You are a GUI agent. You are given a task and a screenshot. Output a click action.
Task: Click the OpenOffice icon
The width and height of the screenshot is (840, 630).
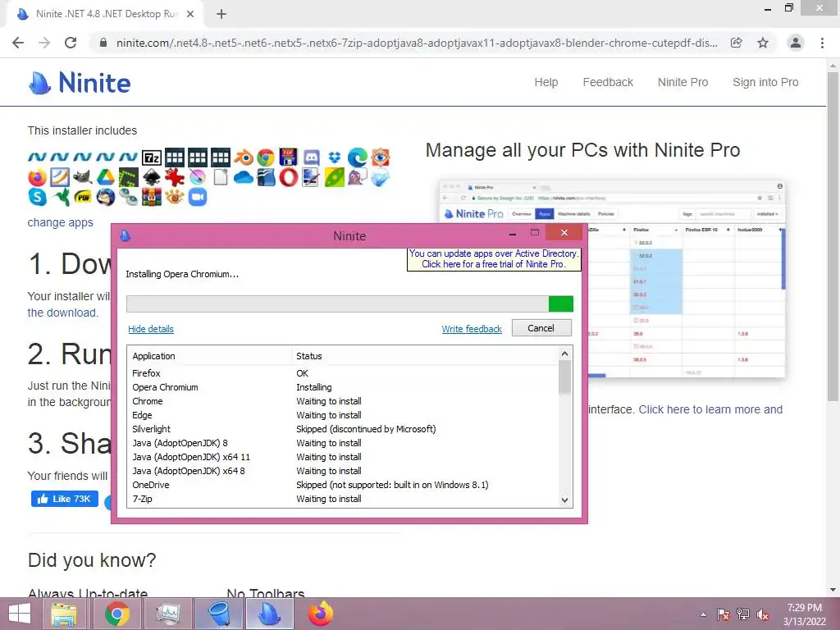point(266,177)
